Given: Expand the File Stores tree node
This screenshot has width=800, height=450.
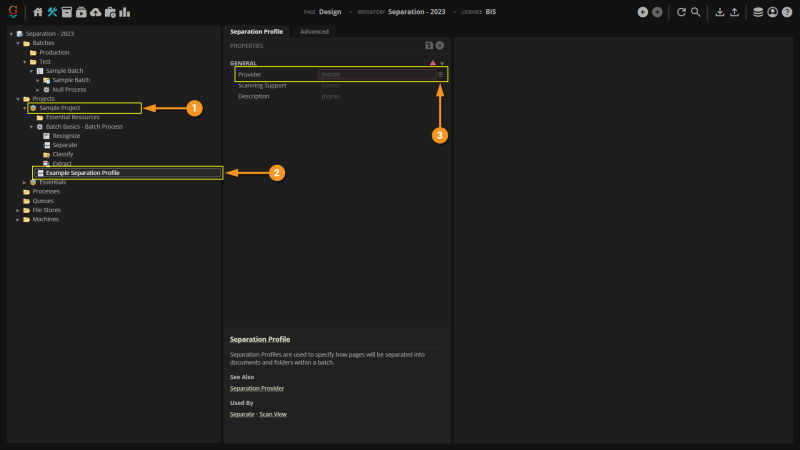Looking at the screenshot, I should pos(17,210).
